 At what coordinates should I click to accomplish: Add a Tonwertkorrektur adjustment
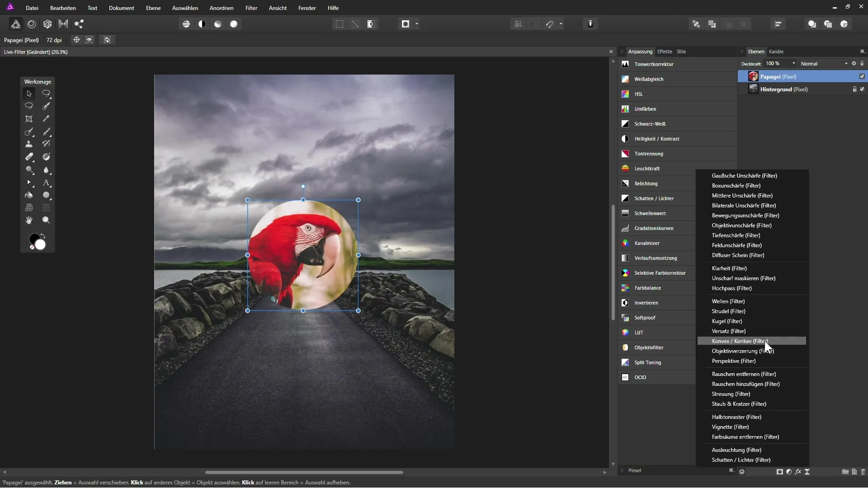click(677, 64)
